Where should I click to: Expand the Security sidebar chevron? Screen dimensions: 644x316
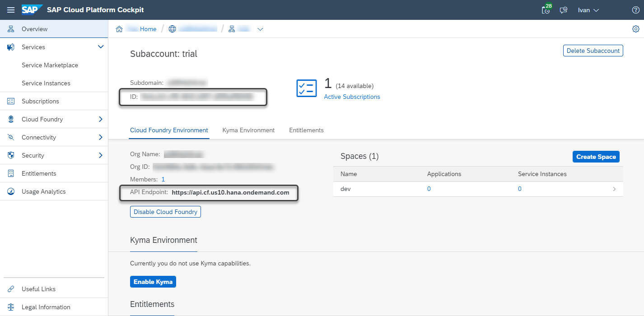[101, 155]
